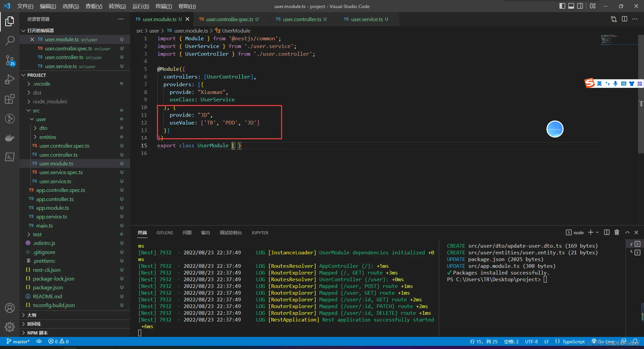Click TypeScript language mode in status bar
644x349 pixels.
click(x=573, y=341)
